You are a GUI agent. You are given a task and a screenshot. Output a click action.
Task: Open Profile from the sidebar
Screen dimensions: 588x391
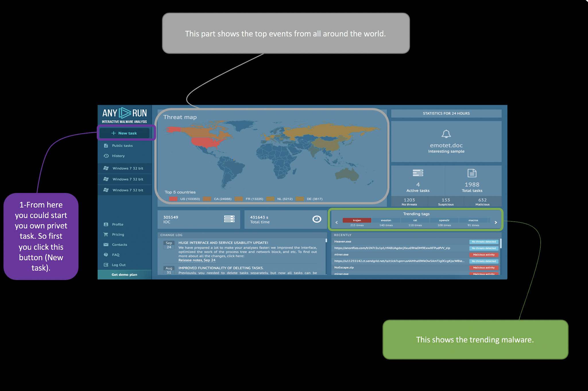pyautogui.click(x=117, y=224)
